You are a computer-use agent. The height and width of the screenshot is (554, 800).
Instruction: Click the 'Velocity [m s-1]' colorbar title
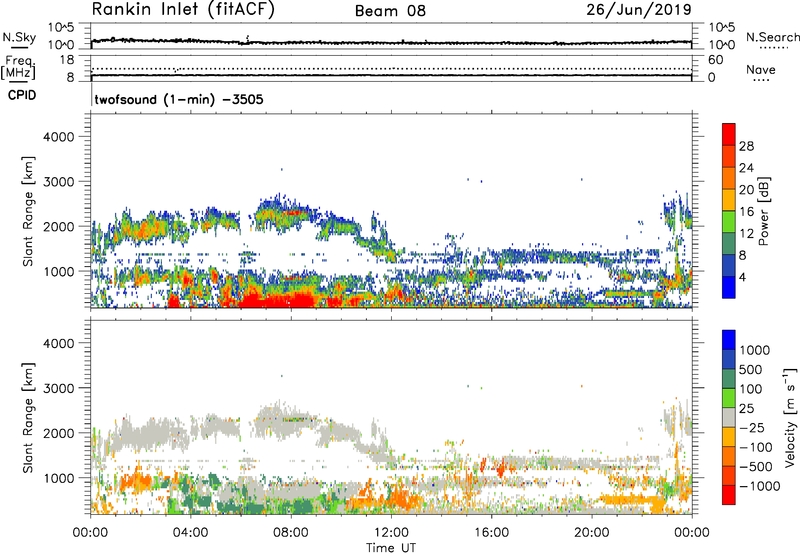(790, 417)
